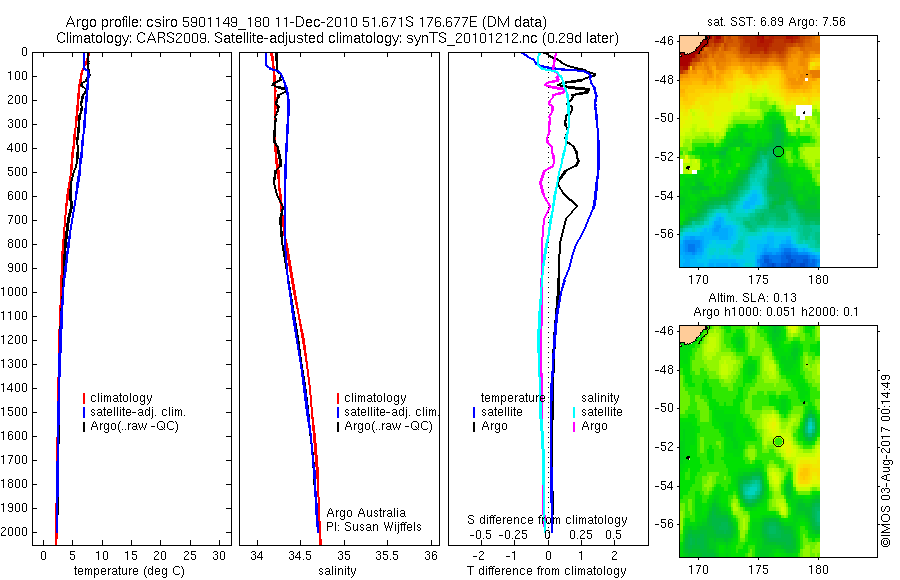Screen dimensions: 900x580
Task: Click the '©IMOS 03-Aug-2017 00:14:49' vertical stamp
Action: (x=886, y=461)
